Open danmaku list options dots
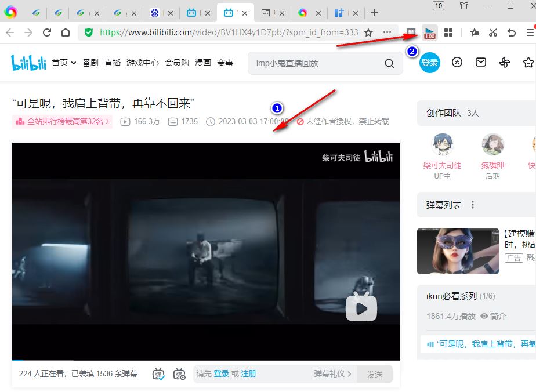The width and height of the screenshot is (536, 392). tap(473, 205)
